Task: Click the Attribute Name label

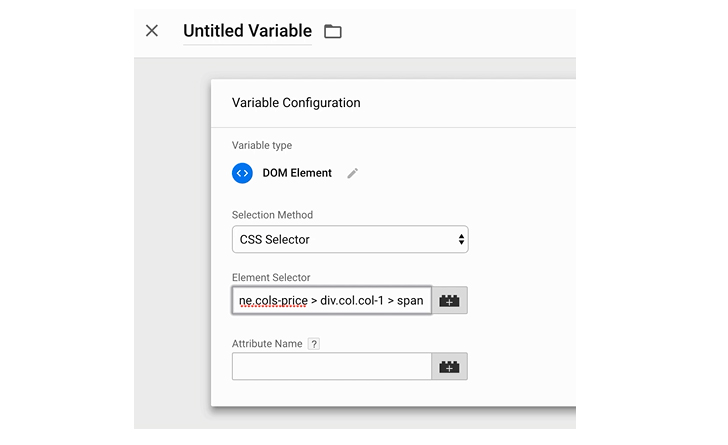Action: tap(267, 344)
